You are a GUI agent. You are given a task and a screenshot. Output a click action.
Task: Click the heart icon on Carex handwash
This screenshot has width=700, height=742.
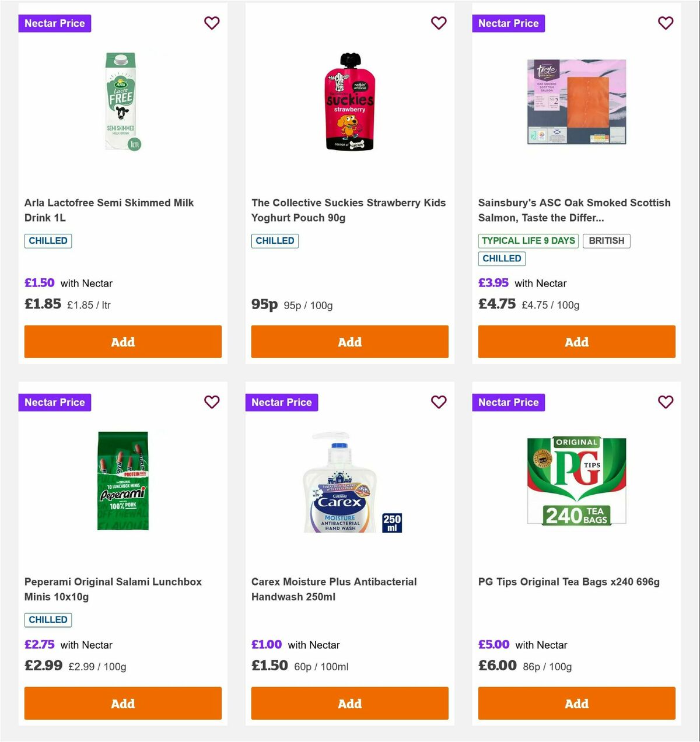click(x=439, y=402)
